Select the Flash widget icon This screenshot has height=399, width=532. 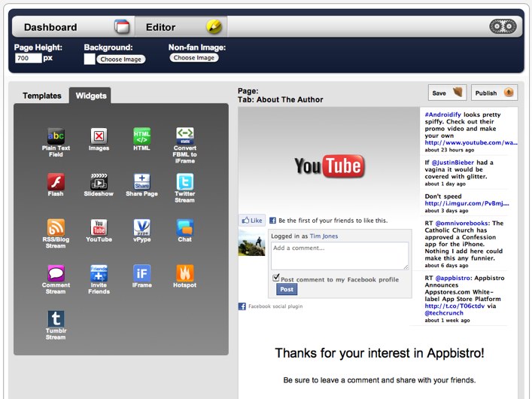pyautogui.click(x=56, y=181)
